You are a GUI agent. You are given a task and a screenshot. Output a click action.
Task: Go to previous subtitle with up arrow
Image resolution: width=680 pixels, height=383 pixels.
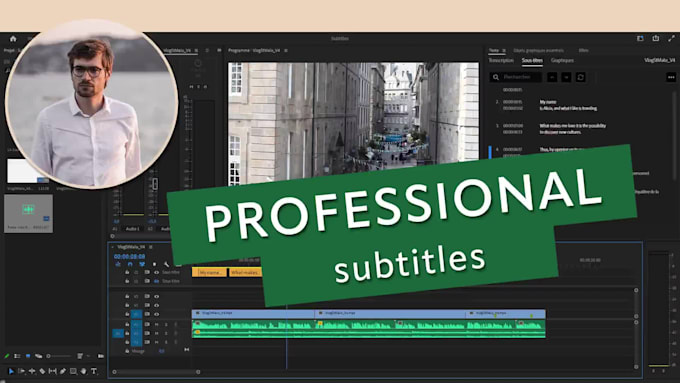pos(552,77)
